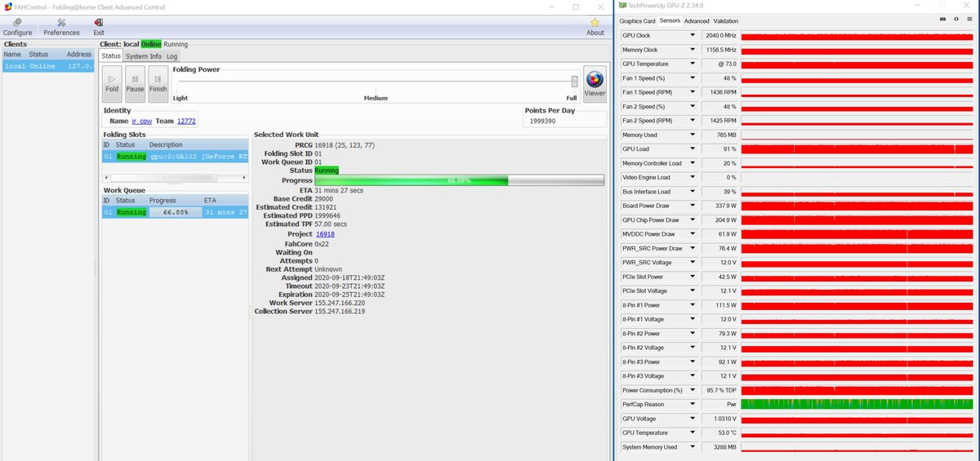
Task: Expand the Video Engine Load dropdown
Action: pyautogui.click(x=693, y=177)
